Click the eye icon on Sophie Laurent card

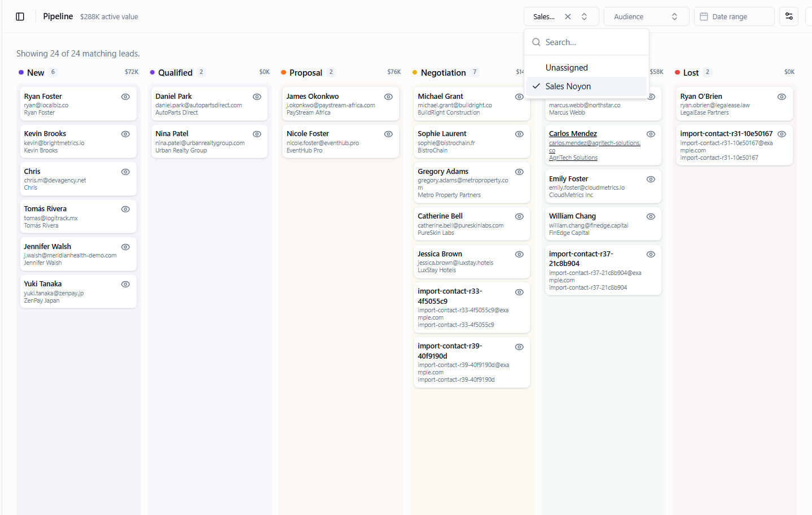519,134
